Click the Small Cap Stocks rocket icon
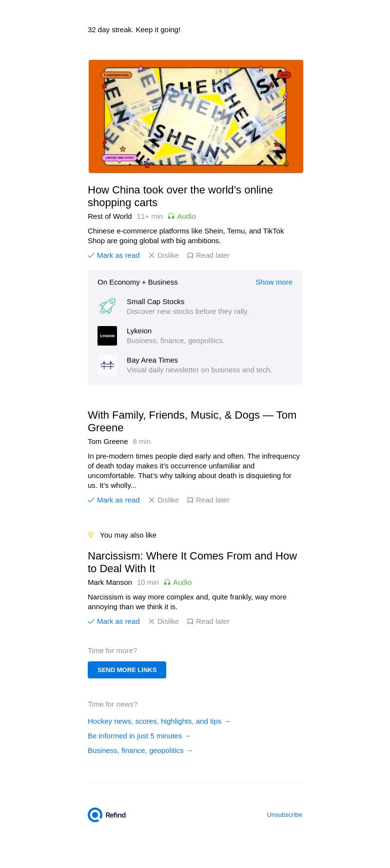 tap(107, 307)
